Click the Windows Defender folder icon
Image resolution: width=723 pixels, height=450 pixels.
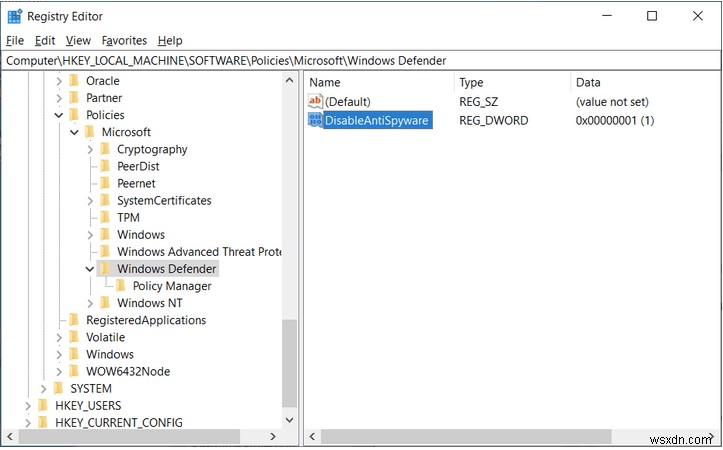click(106, 268)
